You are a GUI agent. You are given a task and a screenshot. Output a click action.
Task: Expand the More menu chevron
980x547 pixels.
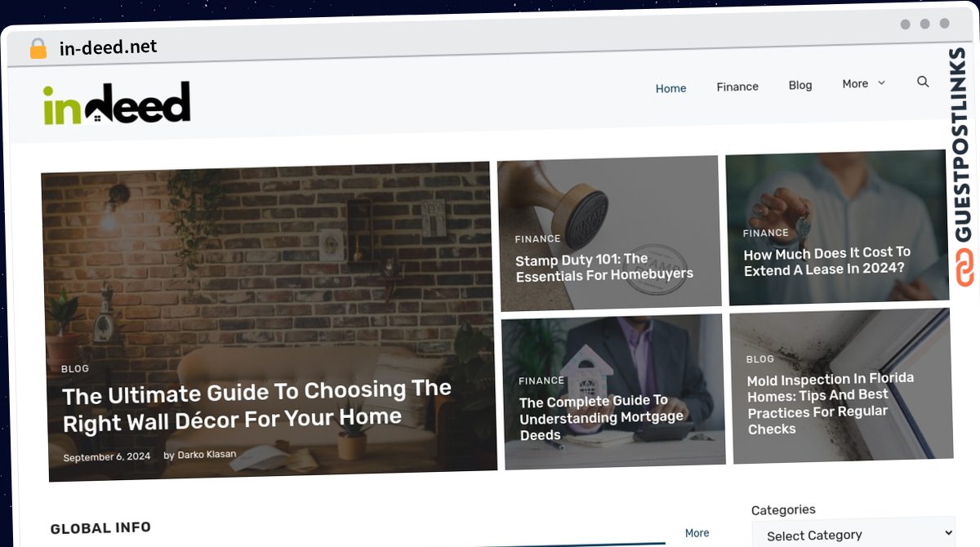pos(881,83)
